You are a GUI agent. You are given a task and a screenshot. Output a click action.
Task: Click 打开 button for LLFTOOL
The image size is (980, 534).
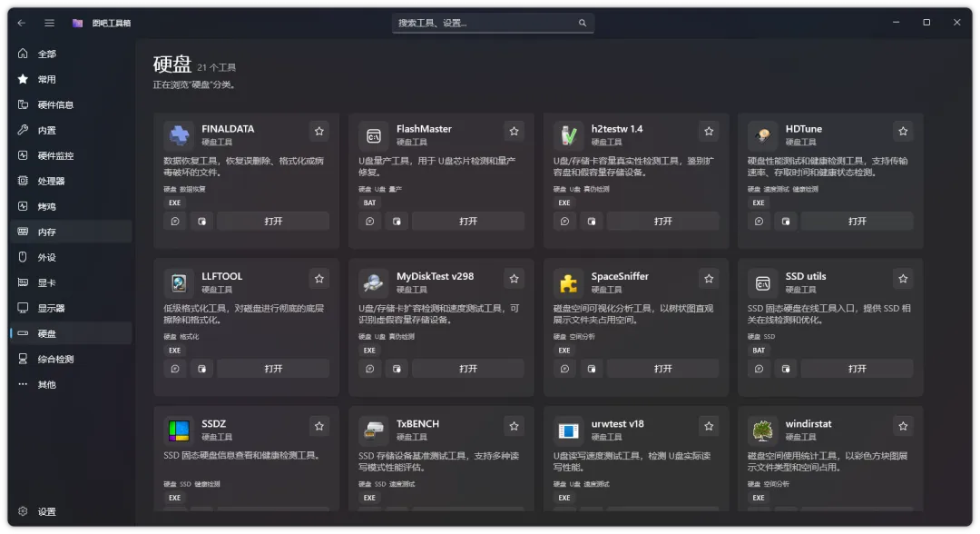pyautogui.click(x=273, y=369)
